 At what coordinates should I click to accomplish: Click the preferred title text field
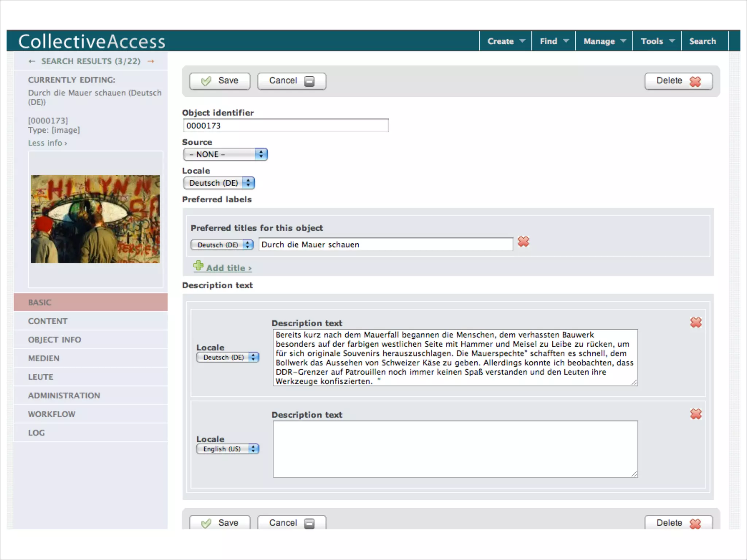tap(386, 244)
